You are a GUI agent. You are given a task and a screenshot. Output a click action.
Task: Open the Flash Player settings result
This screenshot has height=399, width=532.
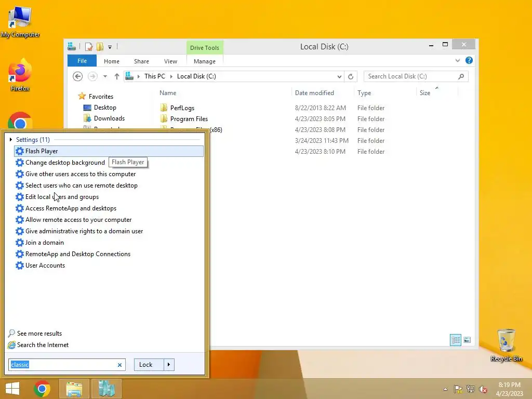coord(109,151)
